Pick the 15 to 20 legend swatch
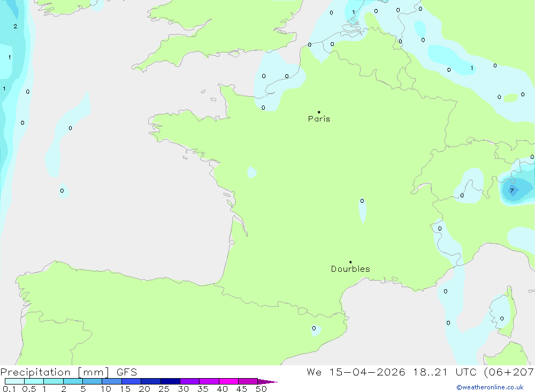The width and height of the screenshot is (535, 392). (x=132, y=381)
